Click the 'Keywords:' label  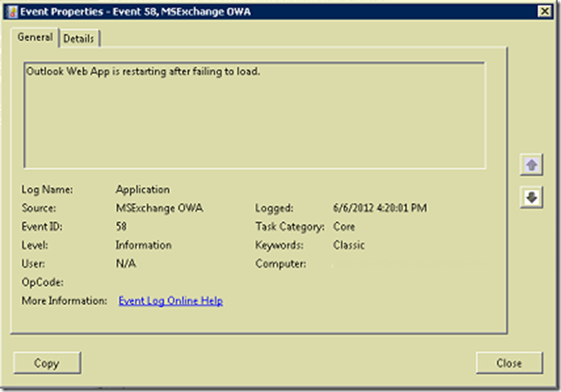pyautogui.click(x=279, y=245)
